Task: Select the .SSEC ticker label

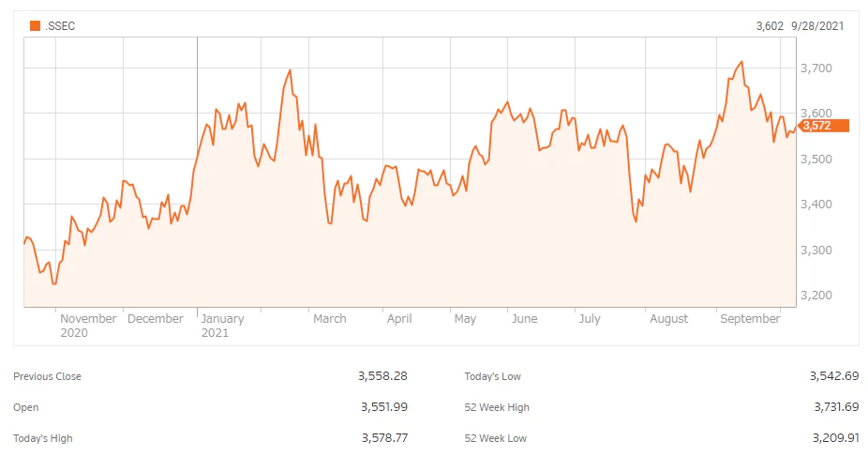Action: [x=59, y=26]
